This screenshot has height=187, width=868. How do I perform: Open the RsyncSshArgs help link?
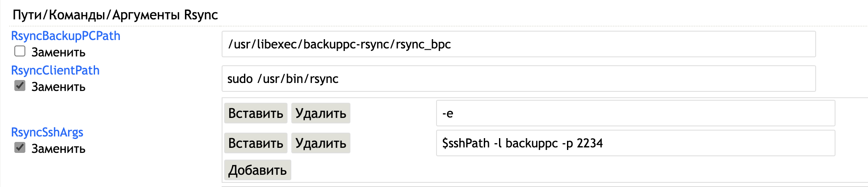(x=47, y=132)
